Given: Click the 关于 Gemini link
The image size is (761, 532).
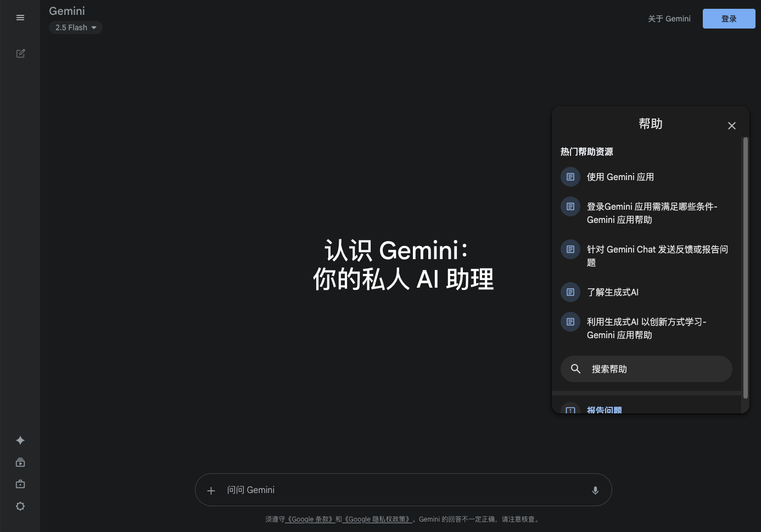Looking at the screenshot, I should (x=669, y=19).
